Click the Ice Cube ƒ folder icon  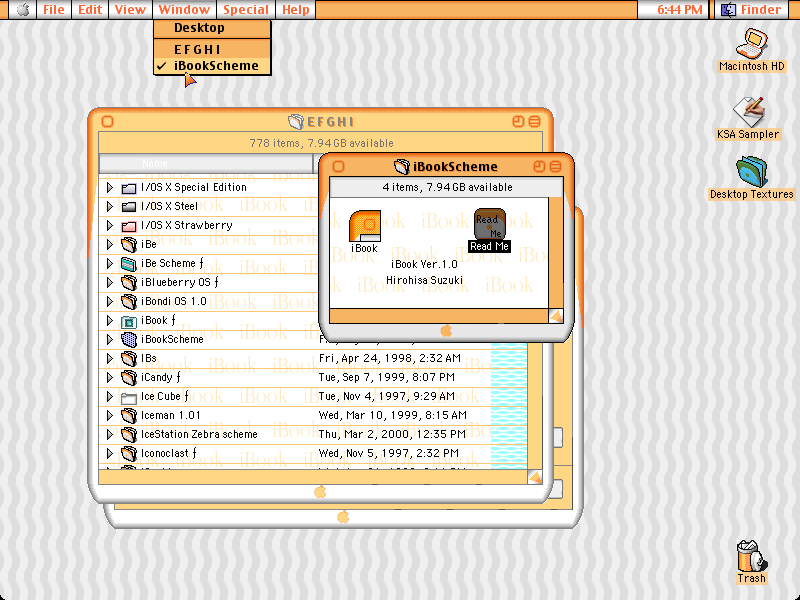[x=129, y=397]
